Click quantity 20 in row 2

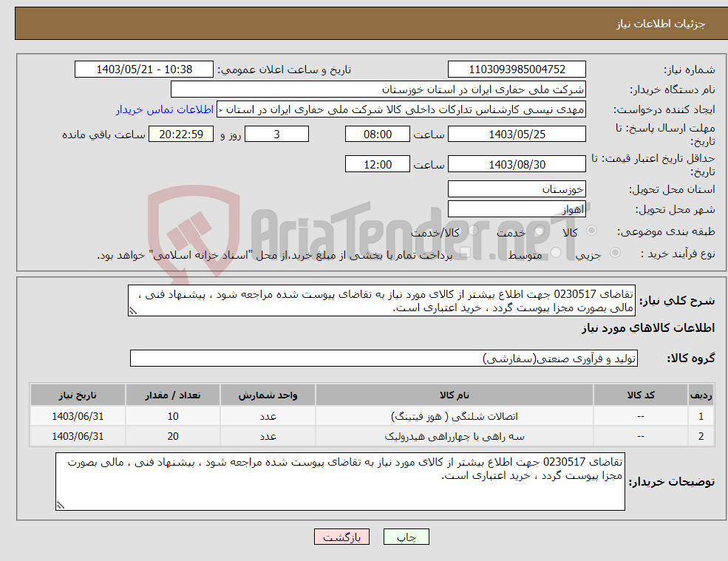point(173,436)
